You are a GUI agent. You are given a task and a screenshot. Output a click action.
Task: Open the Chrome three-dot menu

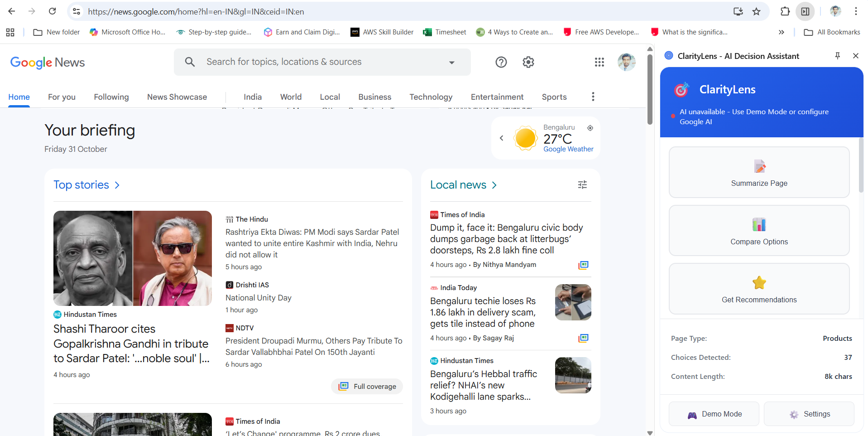pyautogui.click(x=856, y=11)
